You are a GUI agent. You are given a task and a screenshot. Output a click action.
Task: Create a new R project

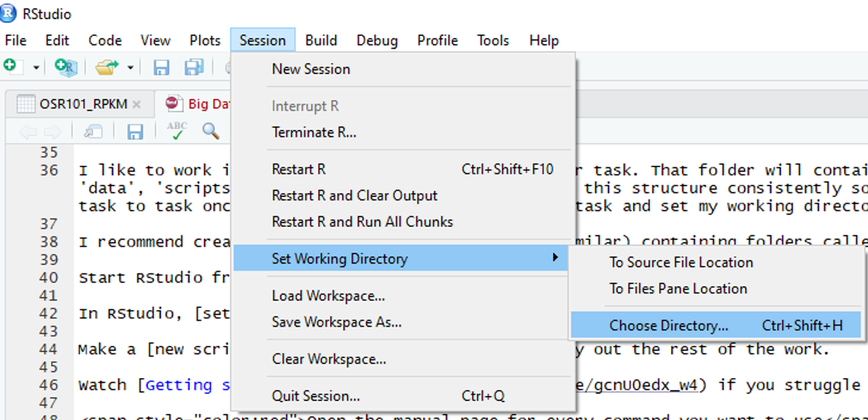tap(66, 67)
